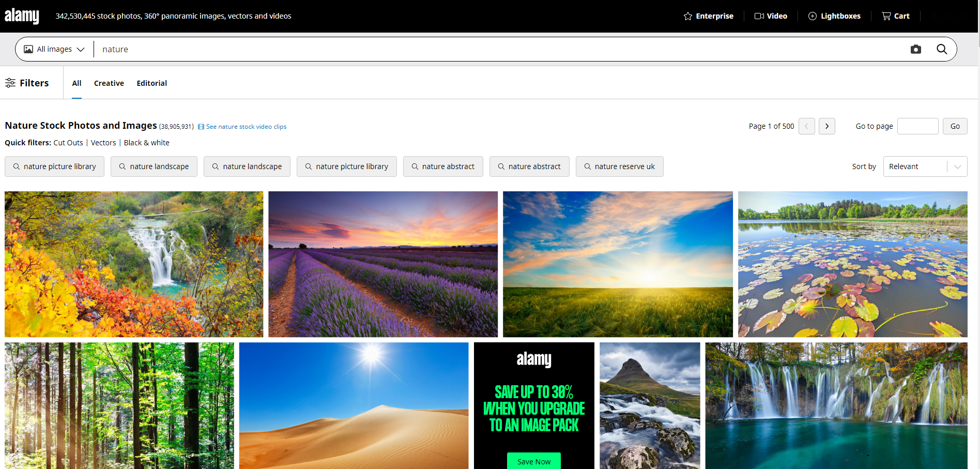Select the All results tab
Viewport: 980px width, 469px height.
tap(76, 83)
